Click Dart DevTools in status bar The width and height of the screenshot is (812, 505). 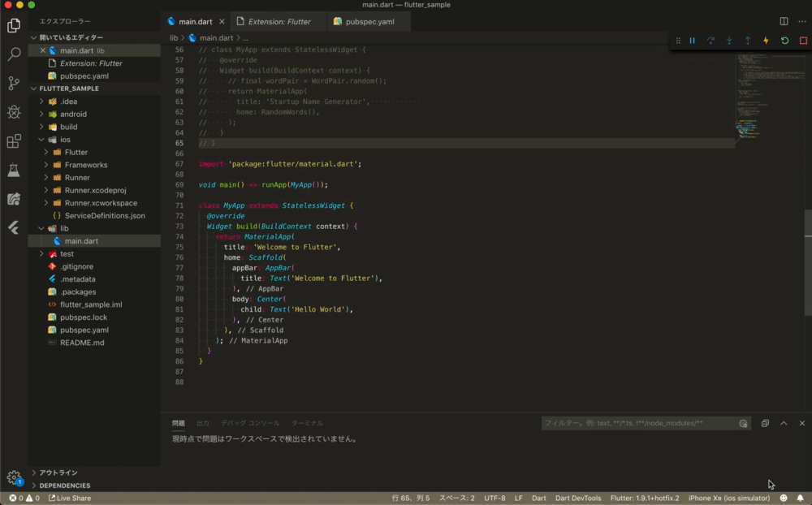coord(578,498)
